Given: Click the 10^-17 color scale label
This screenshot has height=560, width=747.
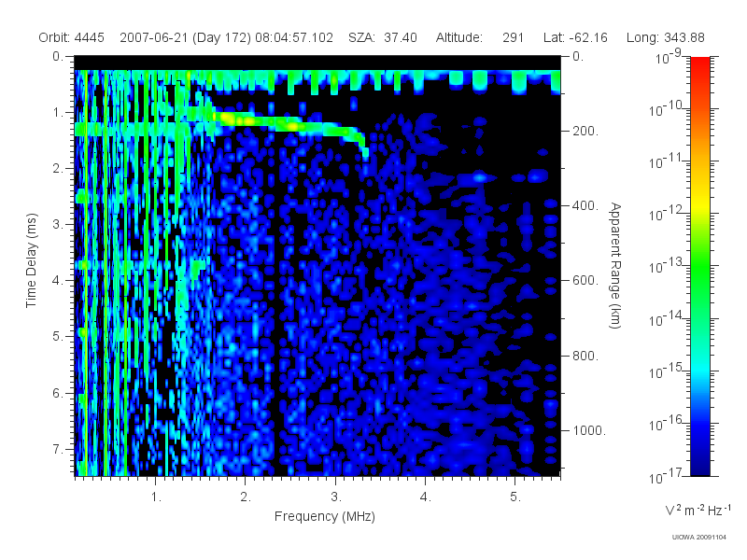Looking at the screenshot, I should click(668, 476).
